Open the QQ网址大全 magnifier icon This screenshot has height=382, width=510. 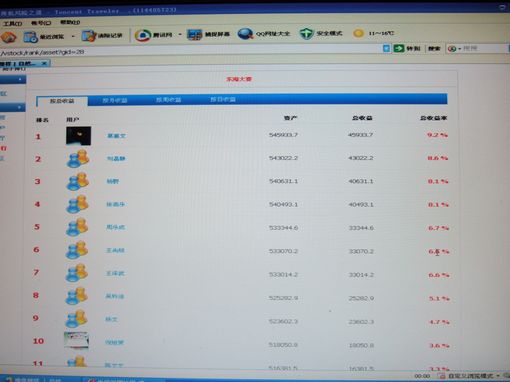(x=246, y=34)
